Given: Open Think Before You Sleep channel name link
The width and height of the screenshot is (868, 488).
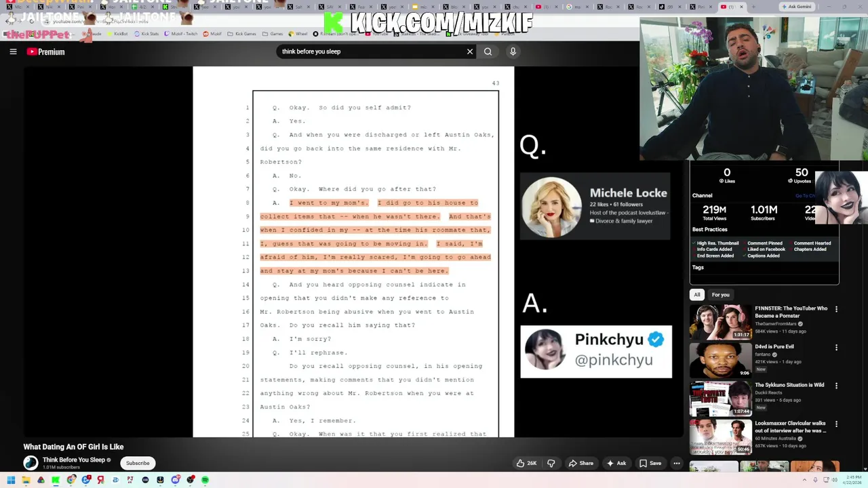Looking at the screenshot, I should coord(74,460).
